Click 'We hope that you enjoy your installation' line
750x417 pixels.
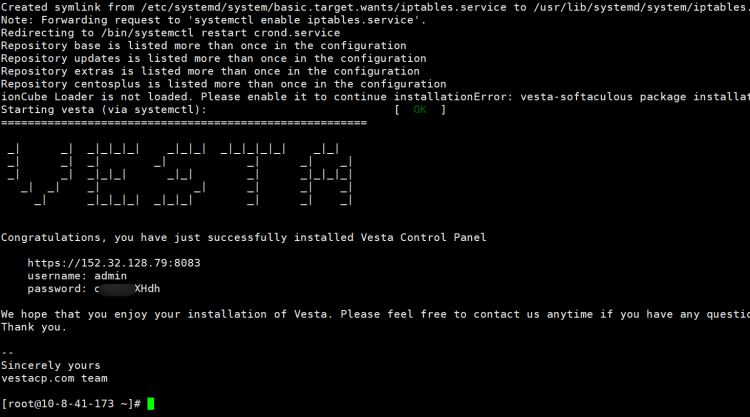pyautogui.click(x=375, y=314)
